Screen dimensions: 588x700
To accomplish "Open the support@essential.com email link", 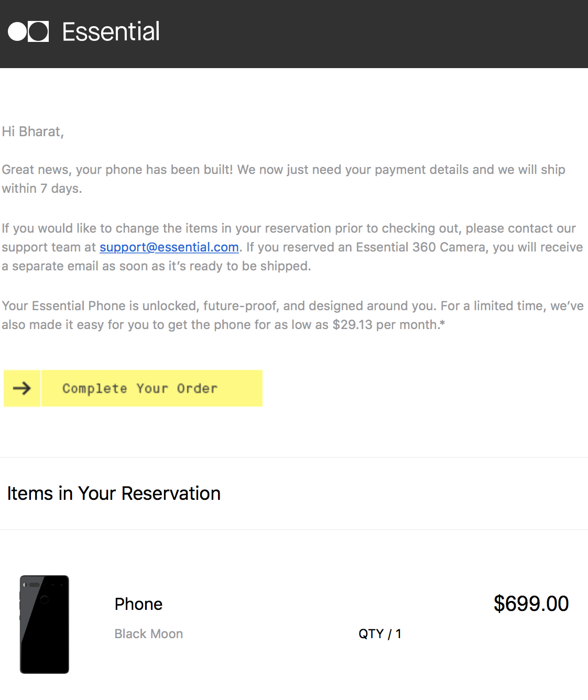I will [169, 247].
